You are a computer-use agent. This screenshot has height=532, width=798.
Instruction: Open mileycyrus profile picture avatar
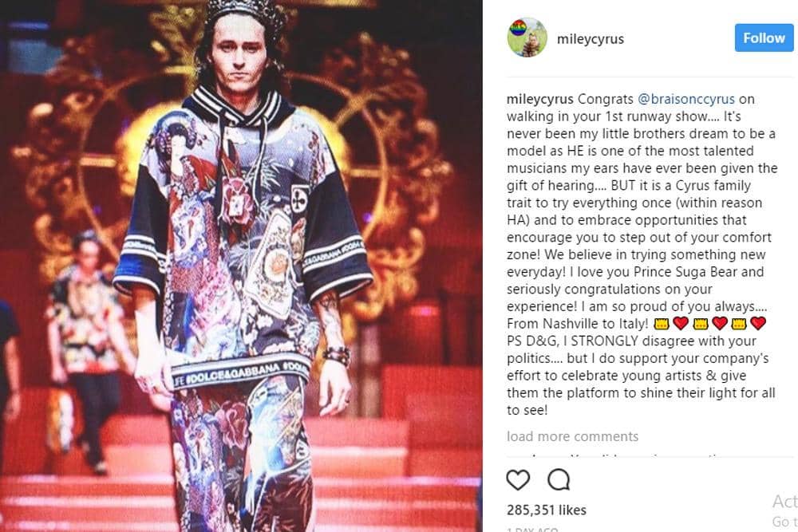coord(527,37)
